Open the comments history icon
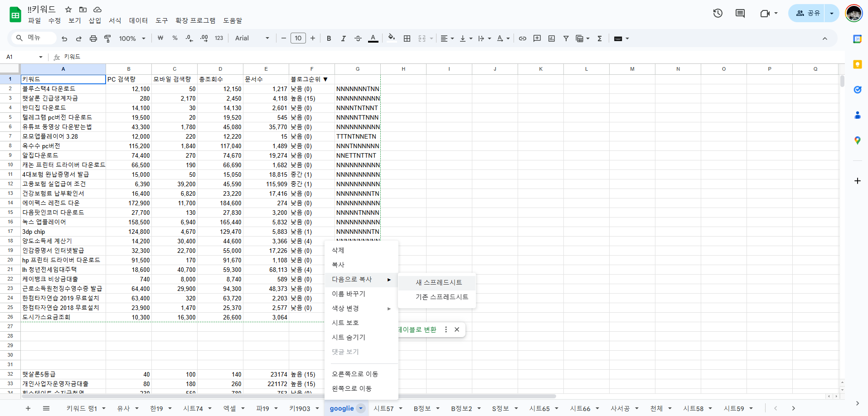 point(740,13)
